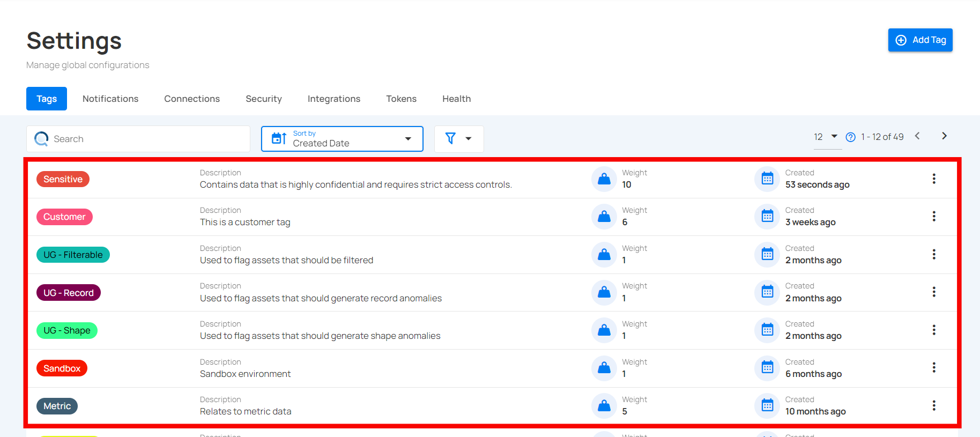Image resolution: width=980 pixels, height=437 pixels.
Task: Click the dark Metric tag badge
Action: pyautogui.click(x=57, y=406)
